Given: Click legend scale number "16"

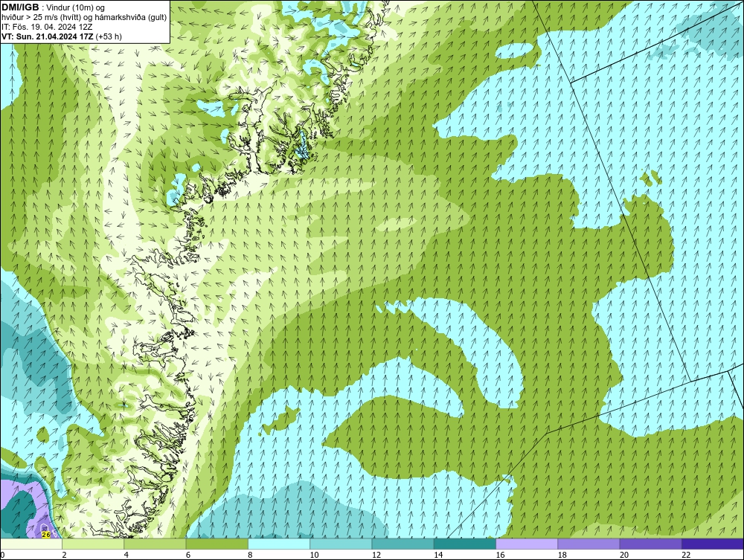Looking at the screenshot, I should [500, 556].
